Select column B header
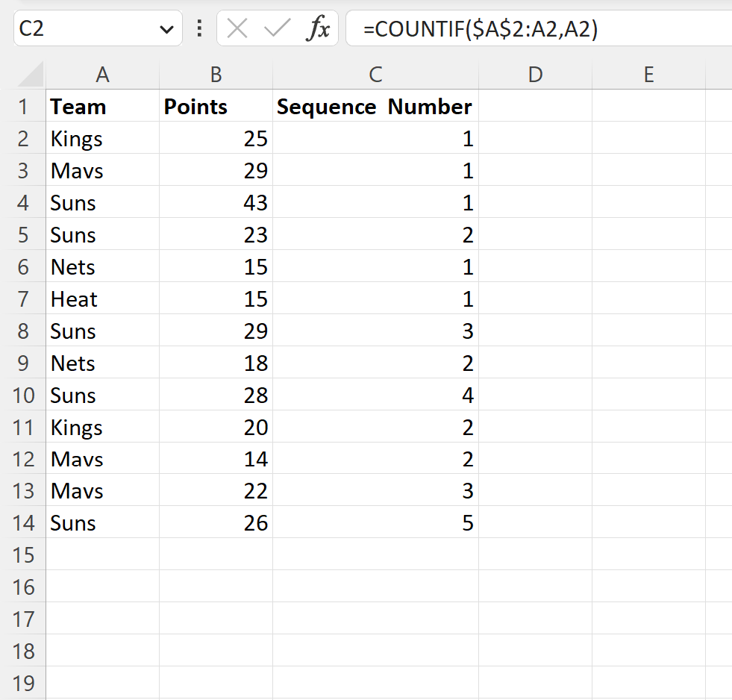The height and width of the screenshot is (700, 732). click(x=216, y=75)
